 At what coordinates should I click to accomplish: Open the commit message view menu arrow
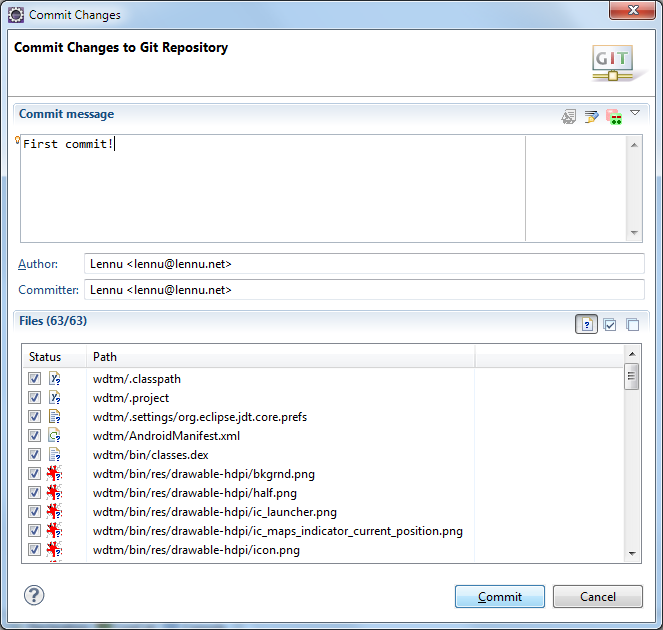[635, 114]
